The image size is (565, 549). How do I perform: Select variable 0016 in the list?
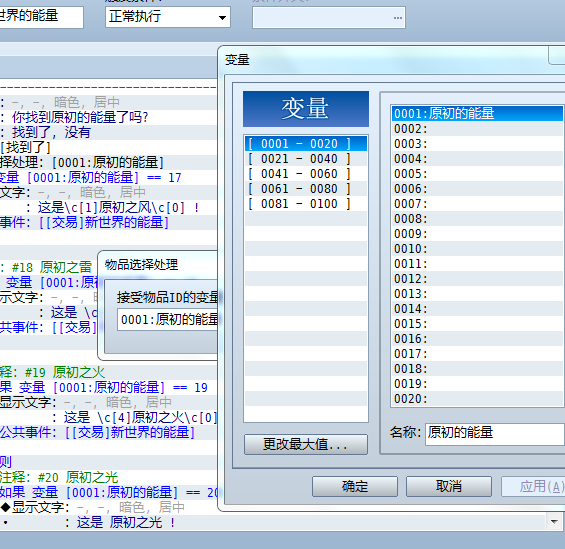(477, 339)
